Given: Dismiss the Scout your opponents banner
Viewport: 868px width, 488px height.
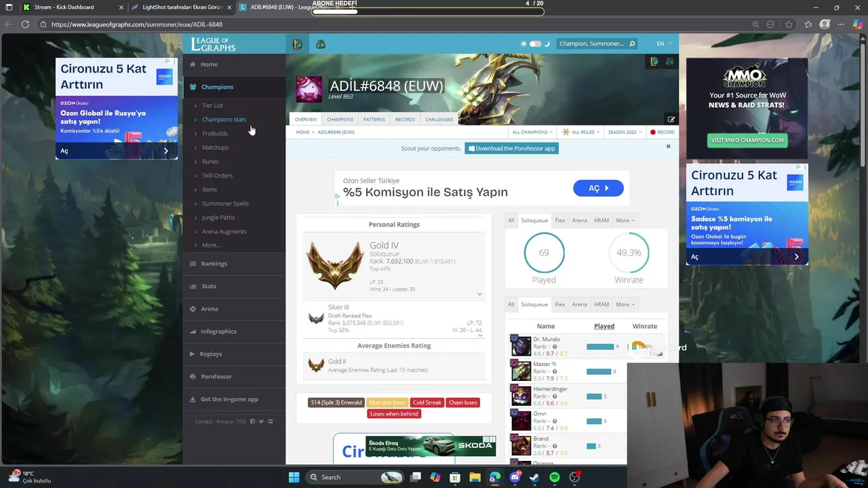Looking at the screenshot, I should (668, 146).
